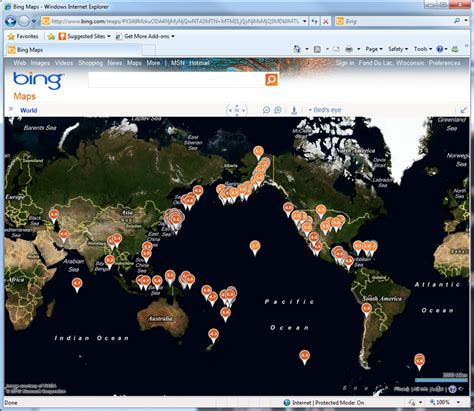Go to Bing Web search link

click(x=20, y=63)
